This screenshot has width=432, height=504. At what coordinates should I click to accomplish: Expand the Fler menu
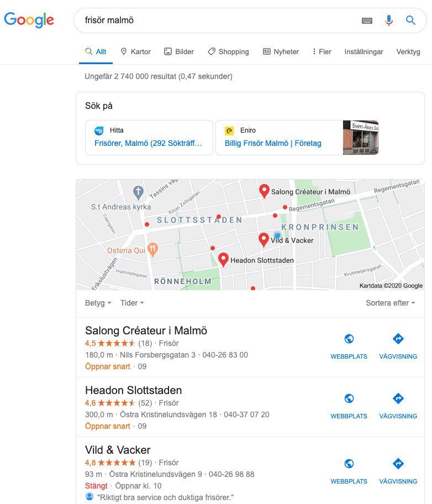[x=322, y=52]
